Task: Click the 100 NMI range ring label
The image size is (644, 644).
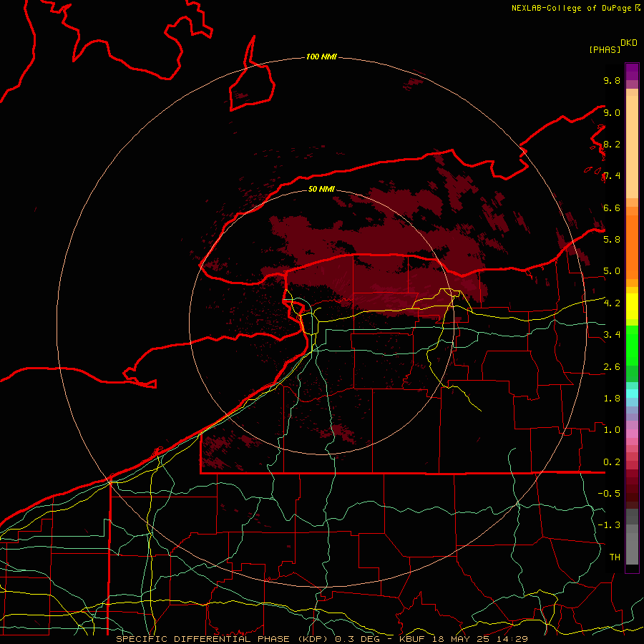Action: (321, 57)
